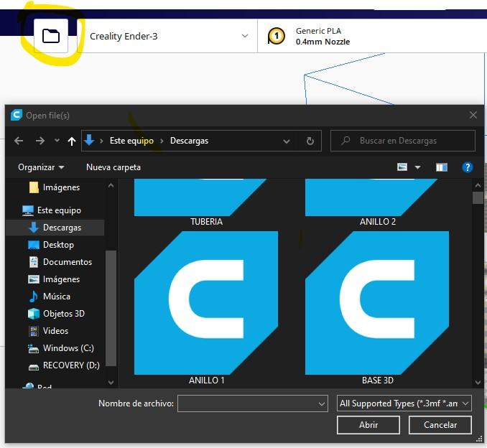The image size is (487, 448).
Task: Open recent locations dropdown arrow
Action: point(57,141)
